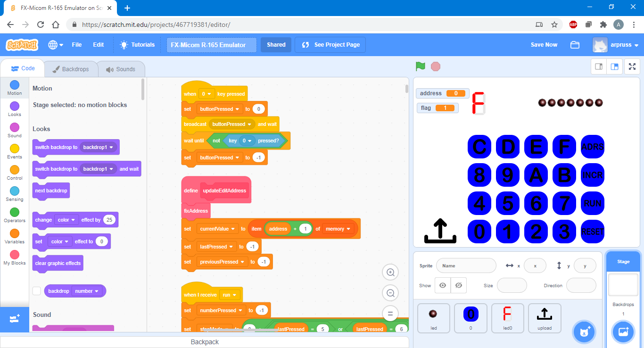
Task: Click the sprite Name input field
Action: click(x=466, y=265)
